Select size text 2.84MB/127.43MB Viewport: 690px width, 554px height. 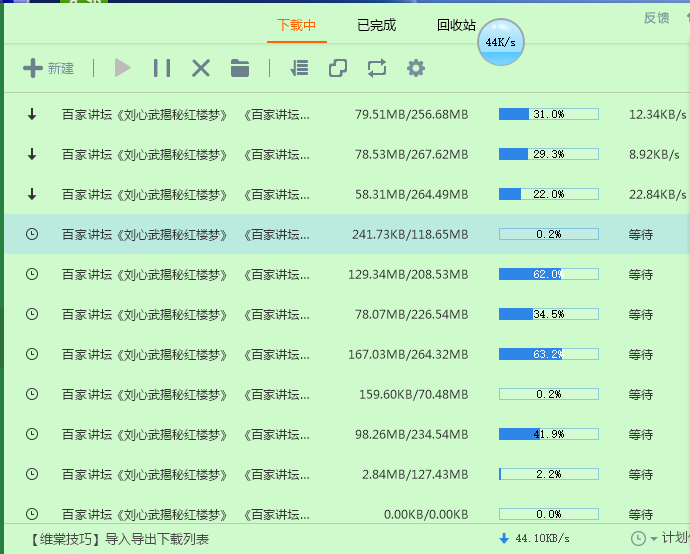(415, 475)
